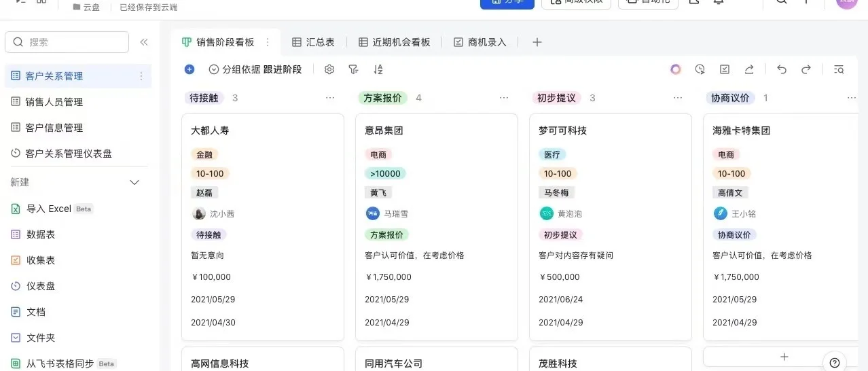Open the 梦可可科技 card title
Screen dimensions: 868x371
coord(562,130)
